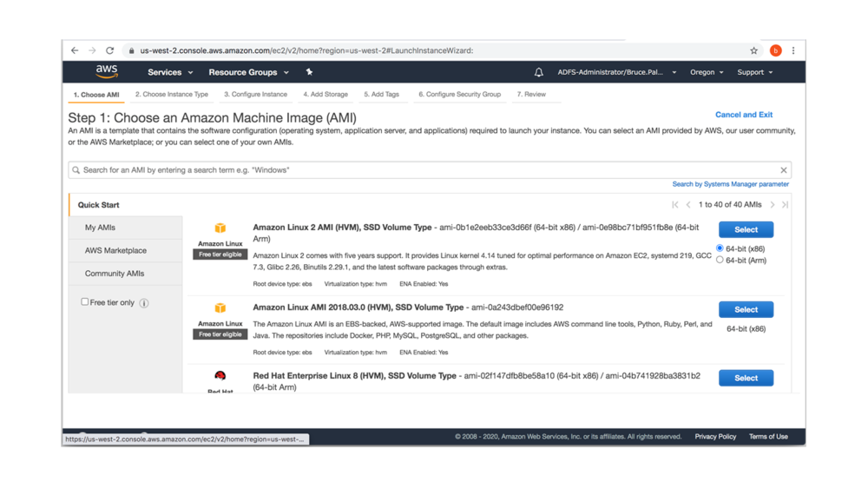The image size is (868, 489).
Task: Open the Terms of Use footer link
Action: [x=768, y=436]
